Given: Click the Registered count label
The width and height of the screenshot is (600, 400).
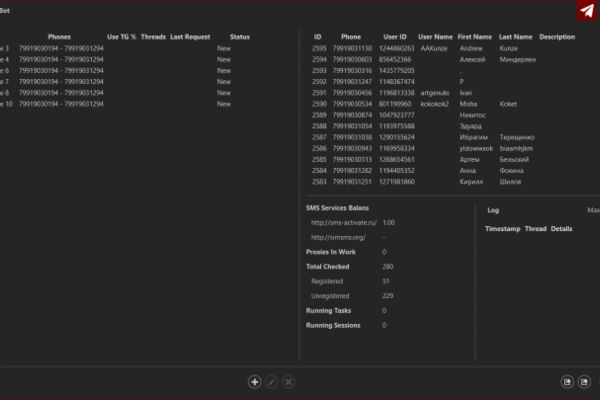Looking at the screenshot, I should click(327, 281).
